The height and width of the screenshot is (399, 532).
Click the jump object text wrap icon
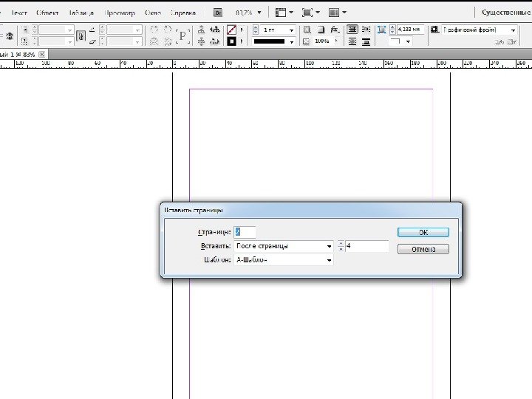pyautogui.click(x=366, y=41)
